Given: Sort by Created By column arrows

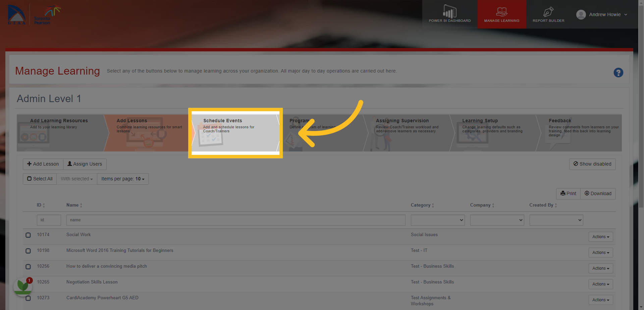Looking at the screenshot, I should pyautogui.click(x=556, y=205).
